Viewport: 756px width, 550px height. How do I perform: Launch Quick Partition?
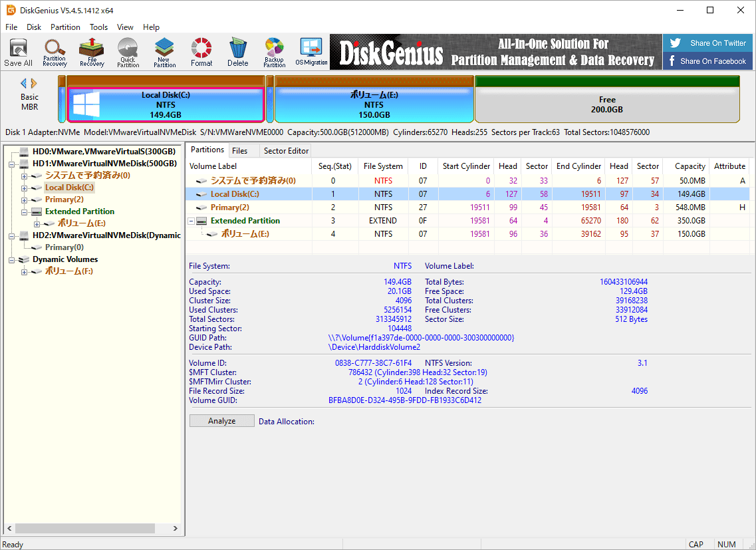(x=128, y=51)
